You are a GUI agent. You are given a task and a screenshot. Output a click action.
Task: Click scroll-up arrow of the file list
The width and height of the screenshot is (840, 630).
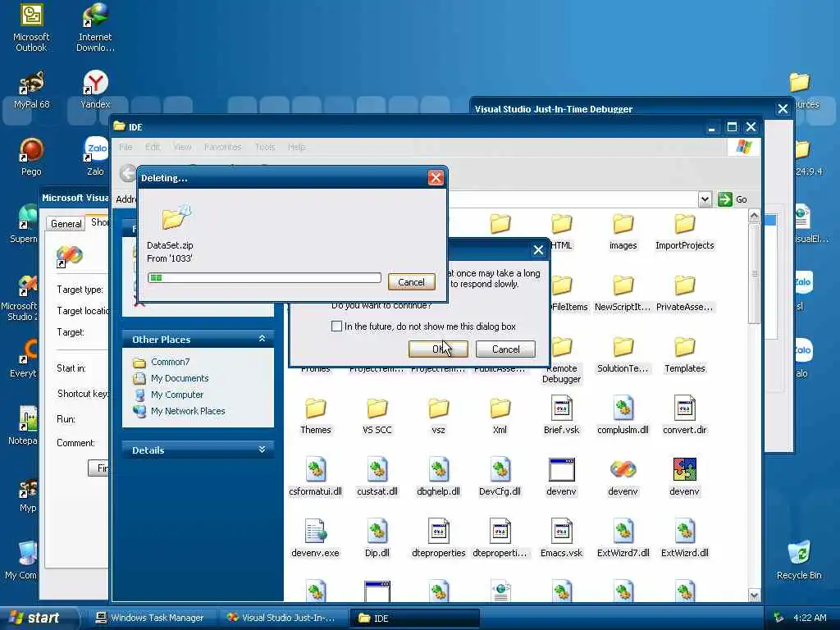tap(754, 216)
